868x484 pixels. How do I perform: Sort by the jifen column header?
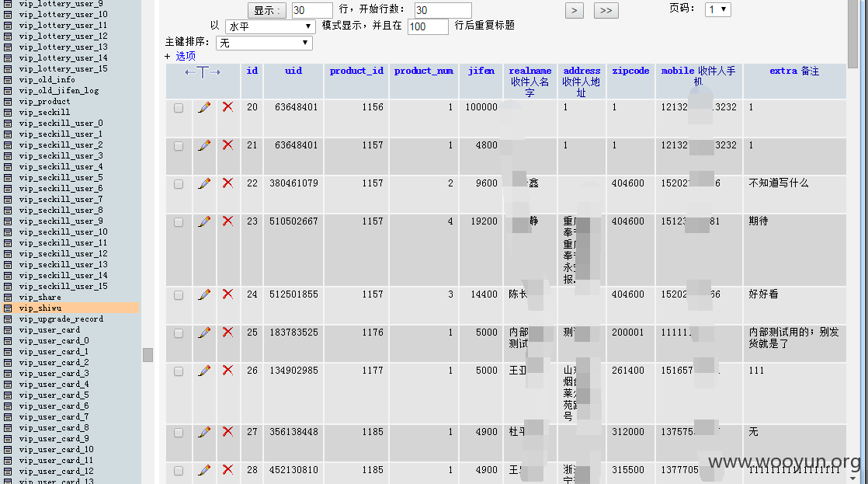pyautogui.click(x=481, y=71)
